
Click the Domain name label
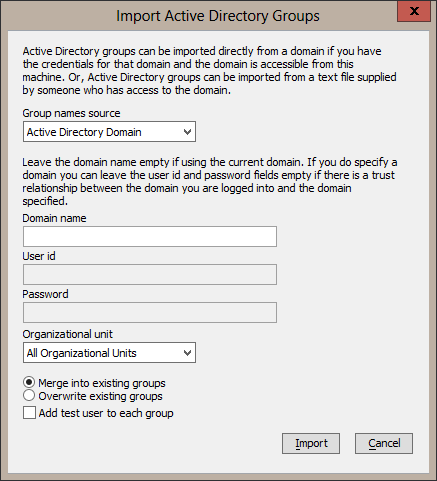coord(54,218)
